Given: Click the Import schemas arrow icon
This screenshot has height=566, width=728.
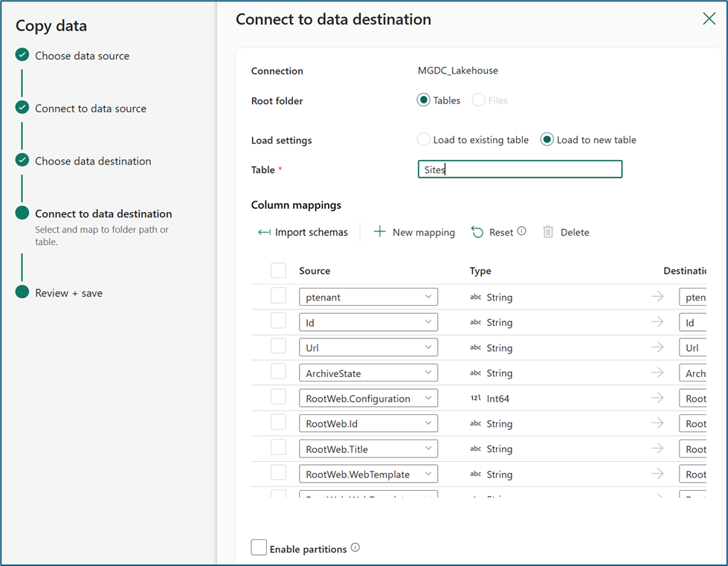Looking at the screenshot, I should (x=264, y=232).
